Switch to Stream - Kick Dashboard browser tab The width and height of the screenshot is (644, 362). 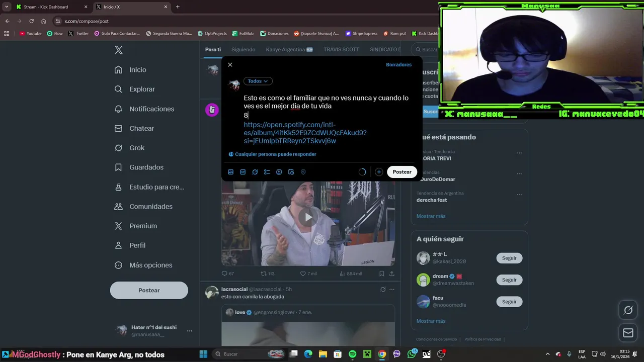point(50,7)
